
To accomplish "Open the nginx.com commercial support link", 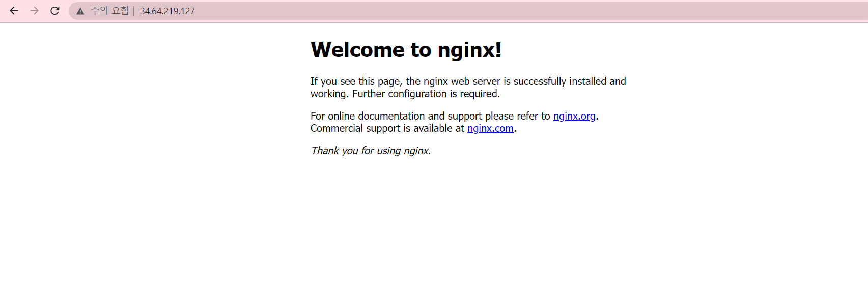I will [x=490, y=128].
